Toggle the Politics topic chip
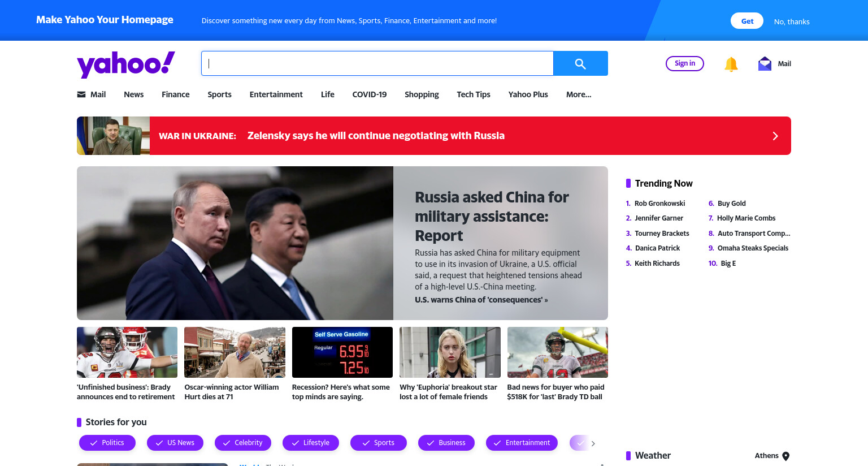This screenshot has width=868, height=466. 107,443
